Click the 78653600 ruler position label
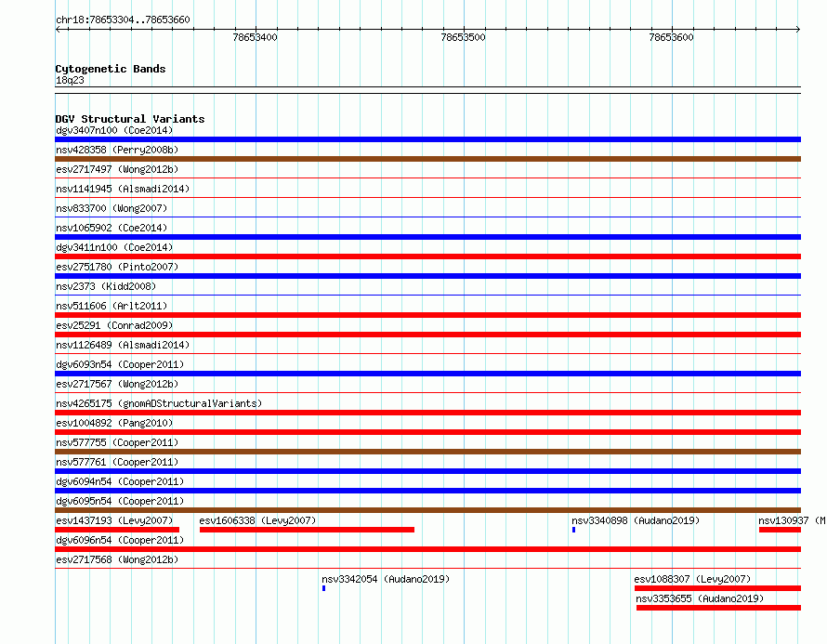The width and height of the screenshot is (827, 644). (x=672, y=37)
